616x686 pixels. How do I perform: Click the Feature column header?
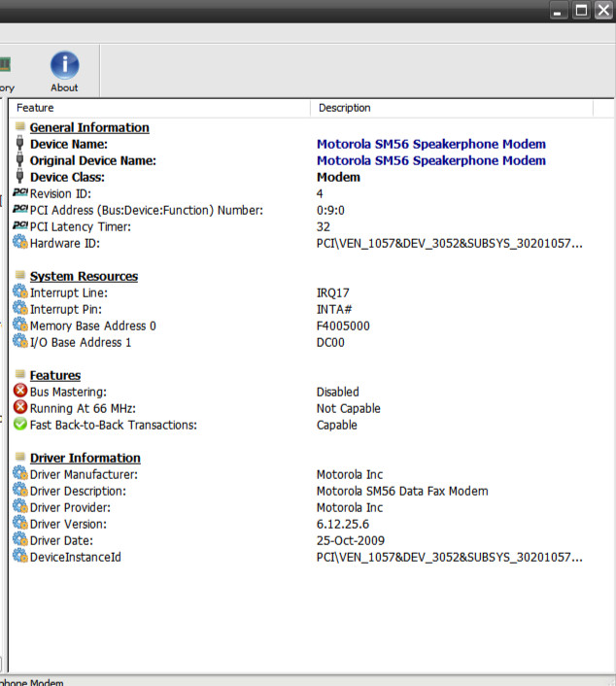pos(35,108)
